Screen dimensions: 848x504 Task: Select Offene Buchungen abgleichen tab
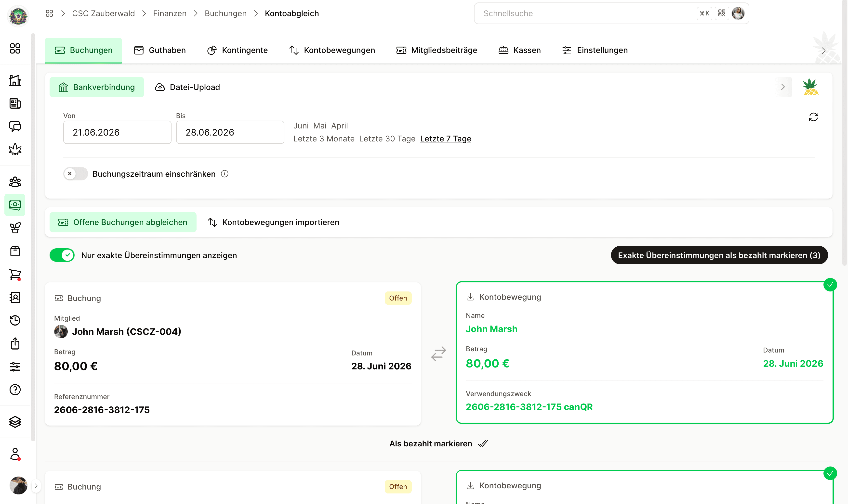point(123,222)
